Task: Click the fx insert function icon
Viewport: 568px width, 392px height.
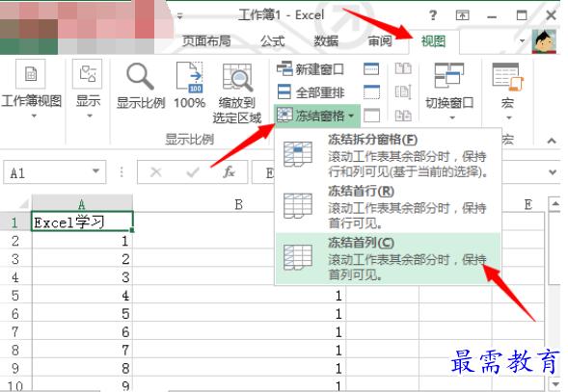Action: pos(229,172)
